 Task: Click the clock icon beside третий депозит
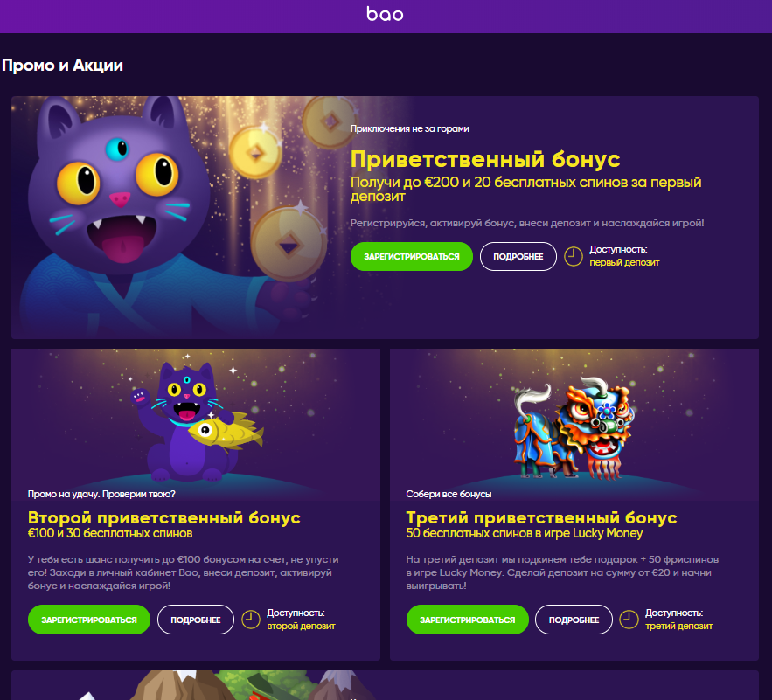629,620
